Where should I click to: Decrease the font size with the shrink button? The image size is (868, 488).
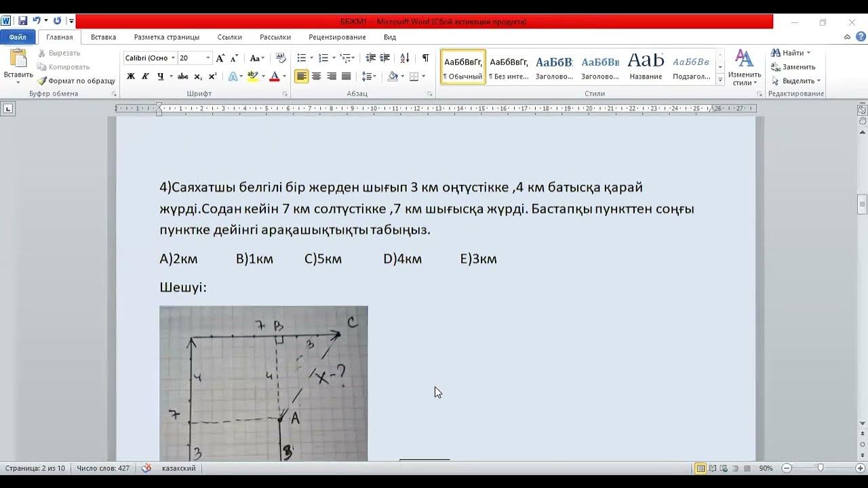point(234,58)
